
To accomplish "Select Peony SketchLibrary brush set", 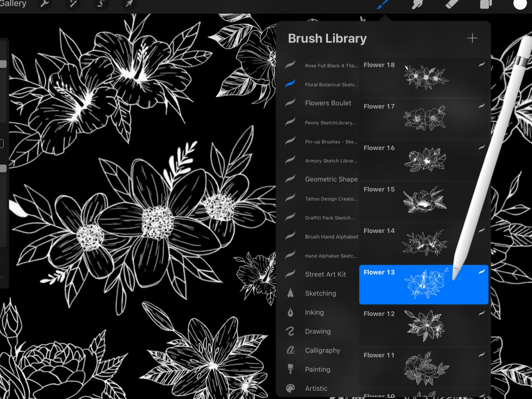I will point(322,122).
